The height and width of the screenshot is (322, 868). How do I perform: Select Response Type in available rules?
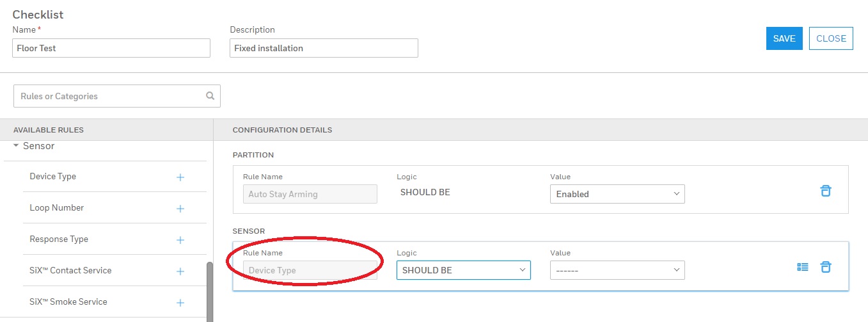pos(59,239)
